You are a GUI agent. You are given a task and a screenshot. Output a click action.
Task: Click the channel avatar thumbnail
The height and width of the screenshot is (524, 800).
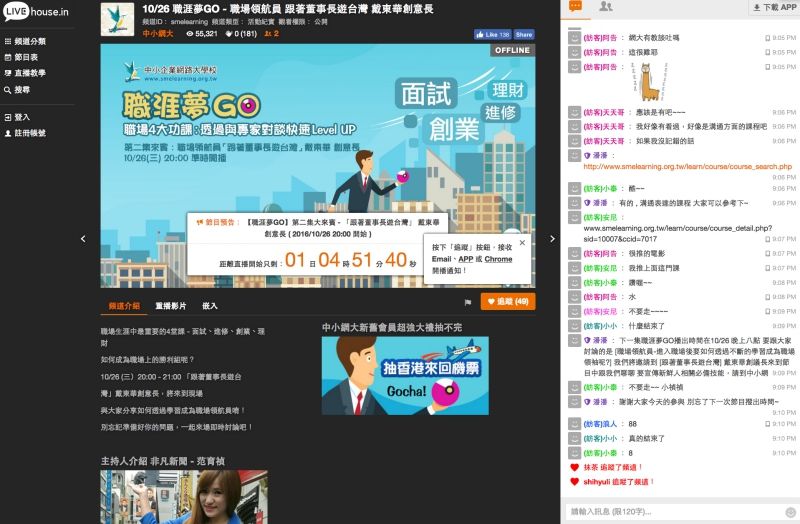(x=117, y=19)
